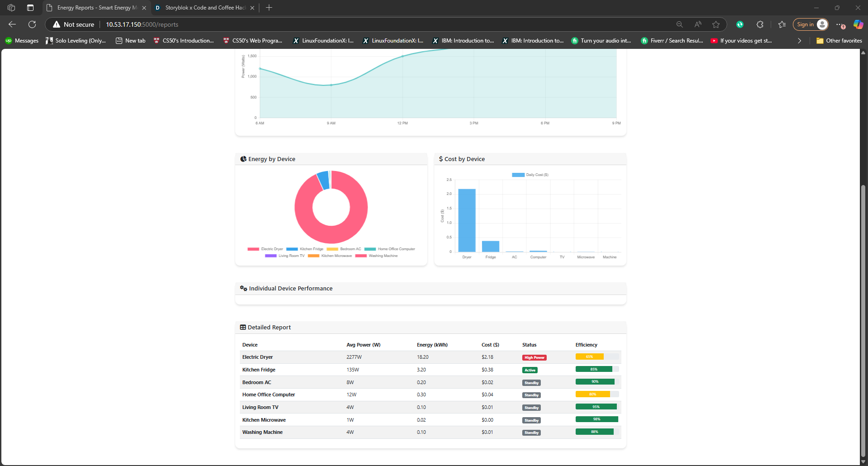Open browser settings and more menu
The width and height of the screenshot is (868, 466).
pos(839,24)
